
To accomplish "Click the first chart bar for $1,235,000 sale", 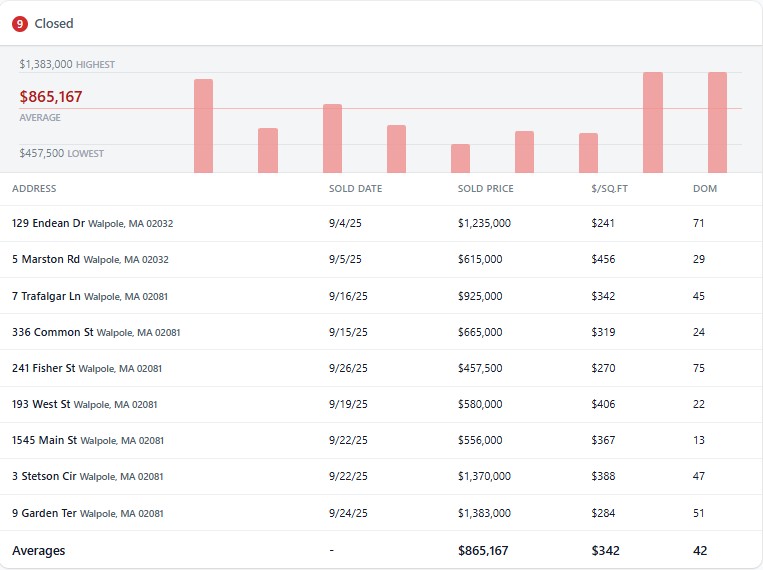I will coord(203,126).
